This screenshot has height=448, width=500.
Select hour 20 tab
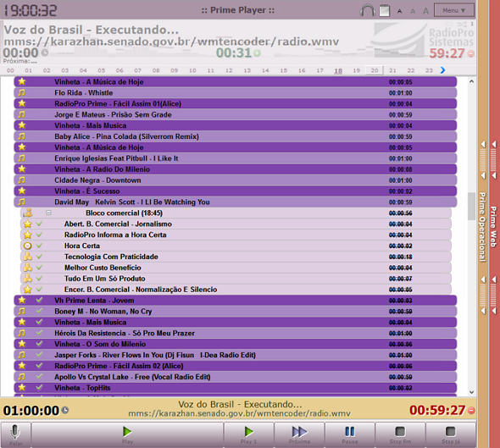pyautogui.click(x=375, y=70)
